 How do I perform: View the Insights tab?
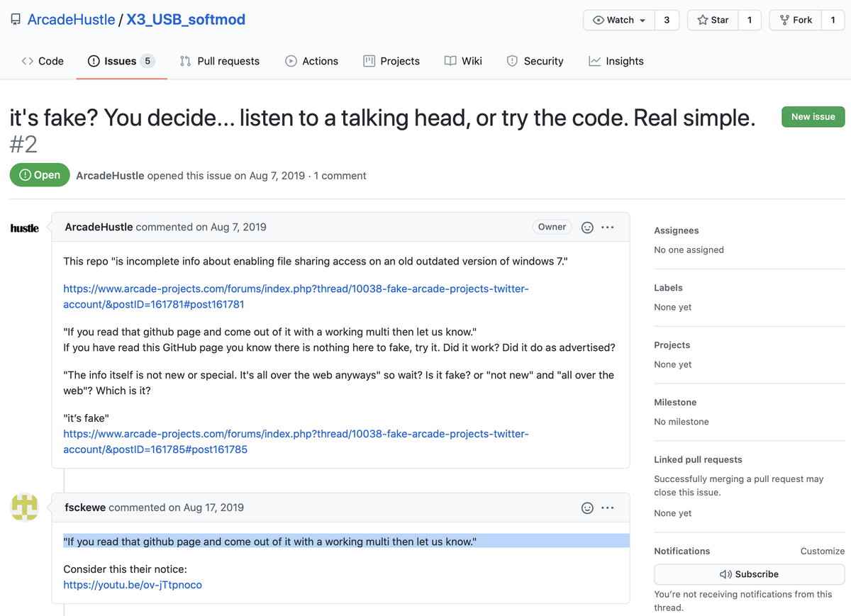pyautogui.click(x=616, y=61)
